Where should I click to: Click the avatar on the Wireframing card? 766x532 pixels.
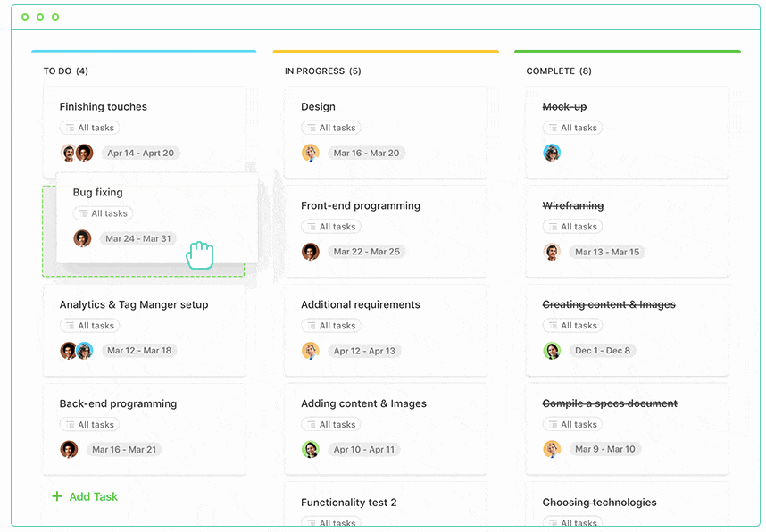[552, 252]
